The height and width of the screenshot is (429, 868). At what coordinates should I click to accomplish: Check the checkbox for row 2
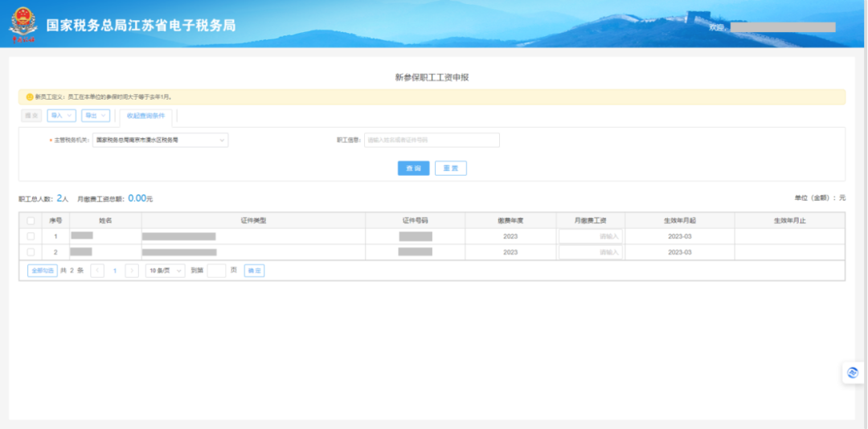31,252
